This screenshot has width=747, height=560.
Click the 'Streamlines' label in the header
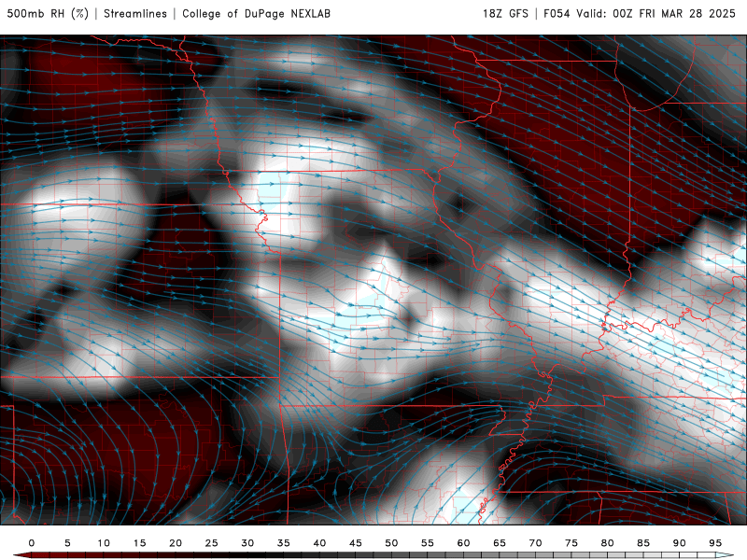click(x=135, y=13)
